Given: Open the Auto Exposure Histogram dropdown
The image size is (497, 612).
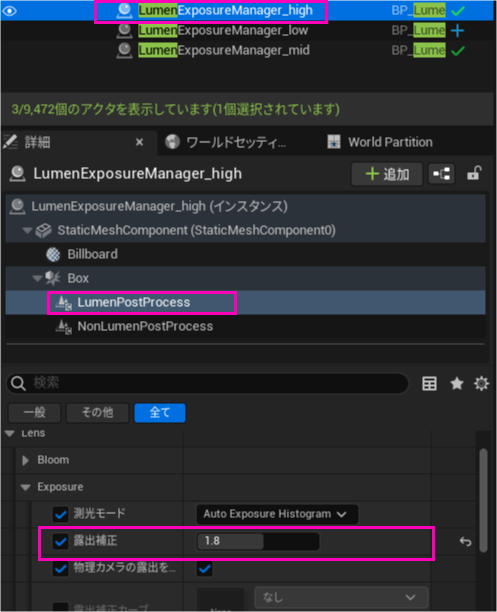Looking at the screenshot, I should click(277, 514).
